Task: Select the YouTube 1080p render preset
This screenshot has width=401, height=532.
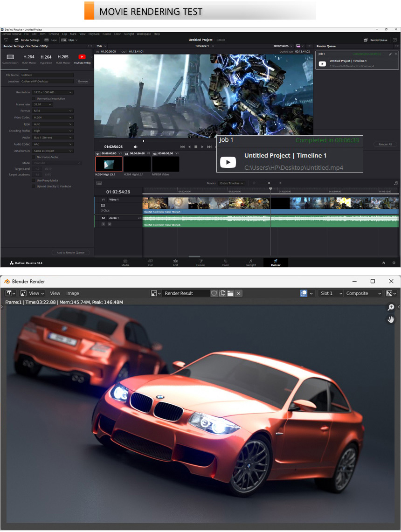Action: pos(82,57)
